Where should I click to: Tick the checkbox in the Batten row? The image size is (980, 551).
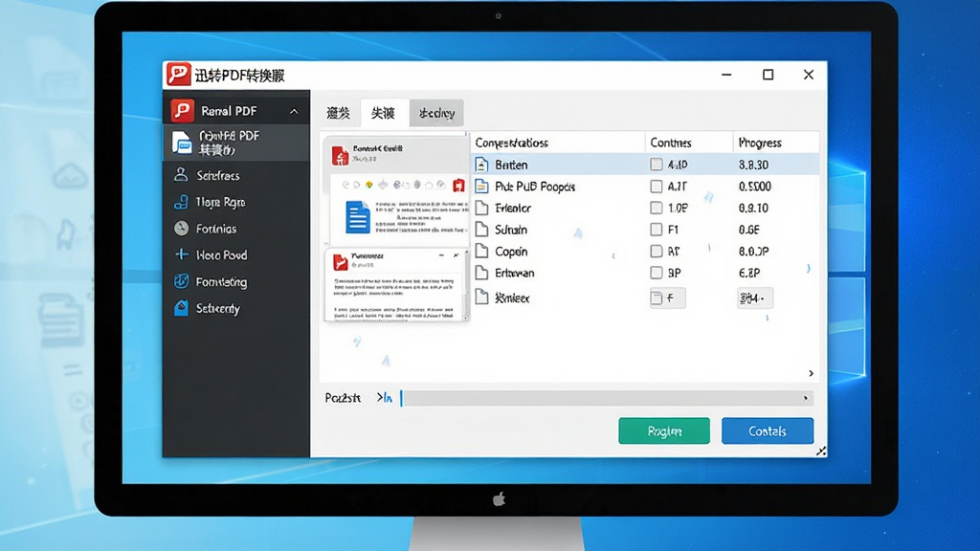pos(657,165)
